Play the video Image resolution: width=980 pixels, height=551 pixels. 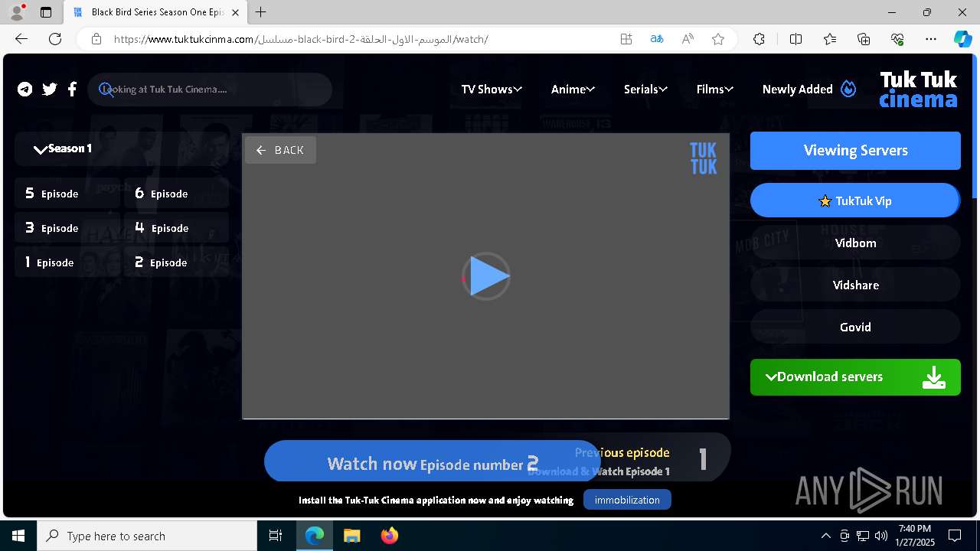(x=486, y=276)
